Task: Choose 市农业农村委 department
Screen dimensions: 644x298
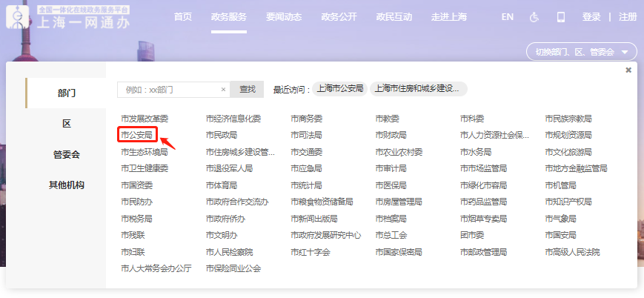Action: pos(399,152)
